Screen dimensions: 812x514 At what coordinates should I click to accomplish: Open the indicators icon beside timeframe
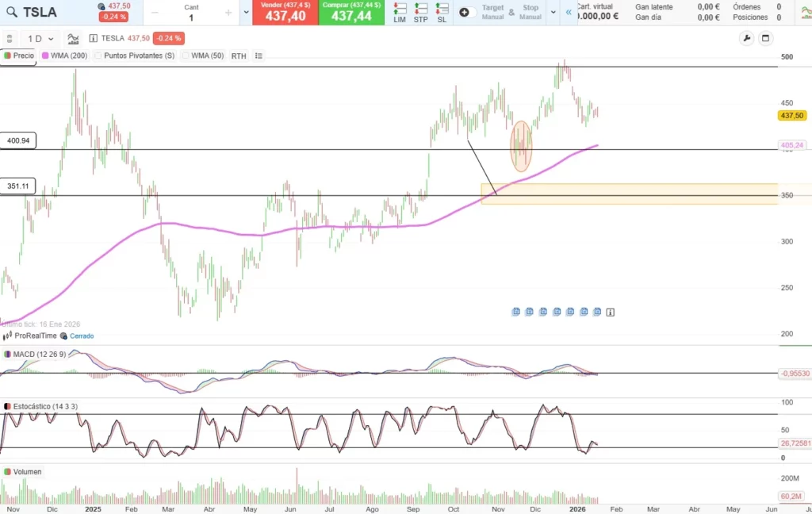73,38
